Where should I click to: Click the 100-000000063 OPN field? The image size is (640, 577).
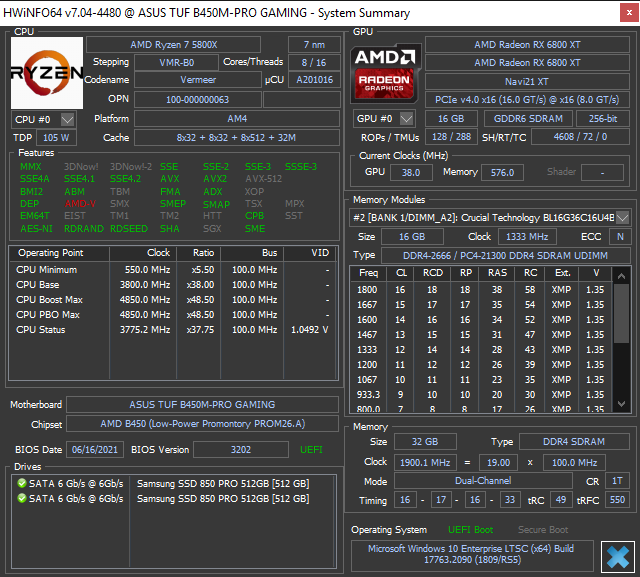[x=198, y=100]
